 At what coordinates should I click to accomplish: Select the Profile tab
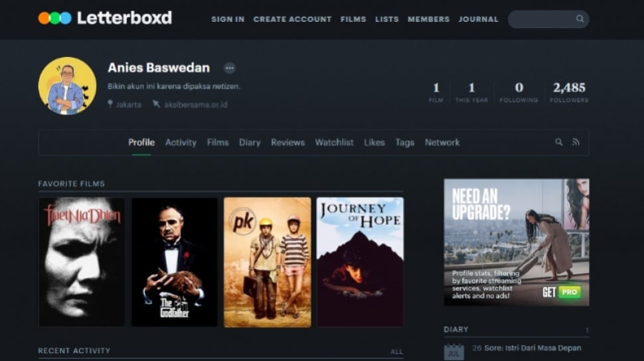click(141, 143)
